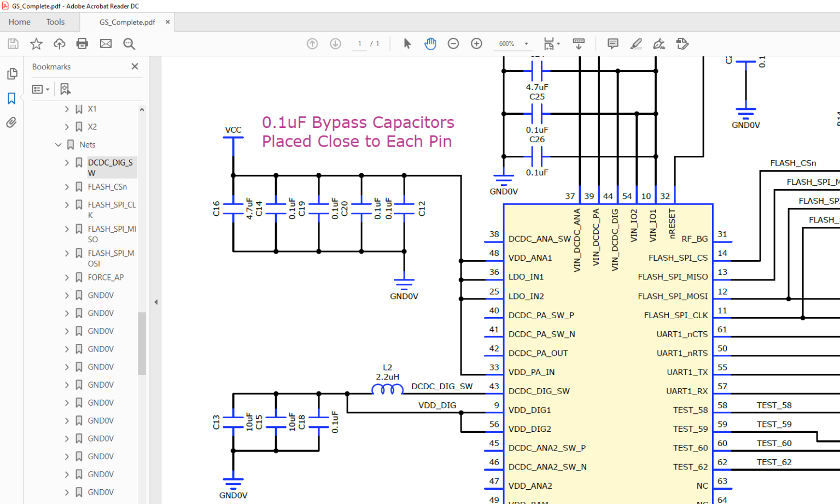Select the FLASH_CSn bookmark
This screenshot has height=504, width=840.
click(x=107, y=187)
